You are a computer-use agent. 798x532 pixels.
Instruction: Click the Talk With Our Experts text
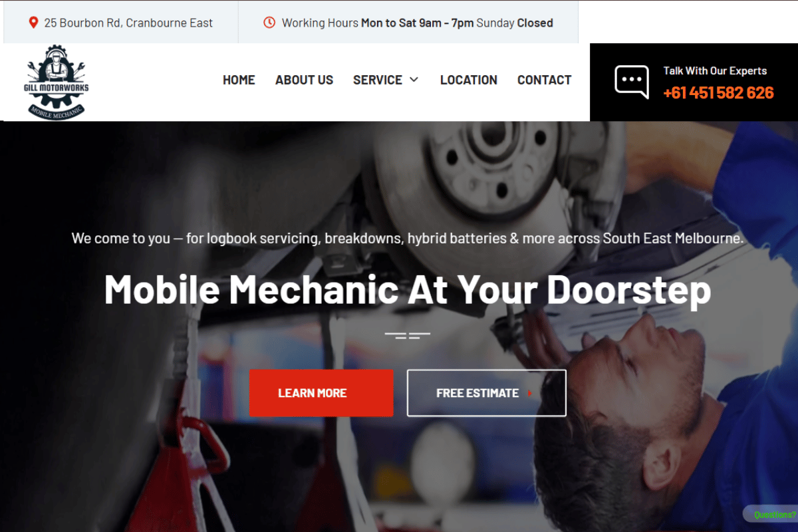pos(715,70)
